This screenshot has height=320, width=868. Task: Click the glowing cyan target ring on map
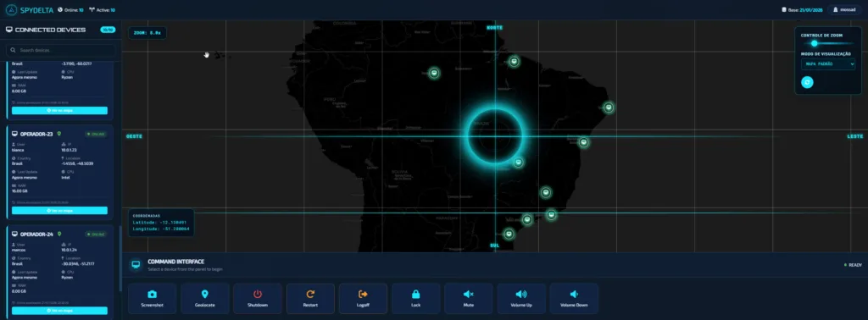pos(495,135)
